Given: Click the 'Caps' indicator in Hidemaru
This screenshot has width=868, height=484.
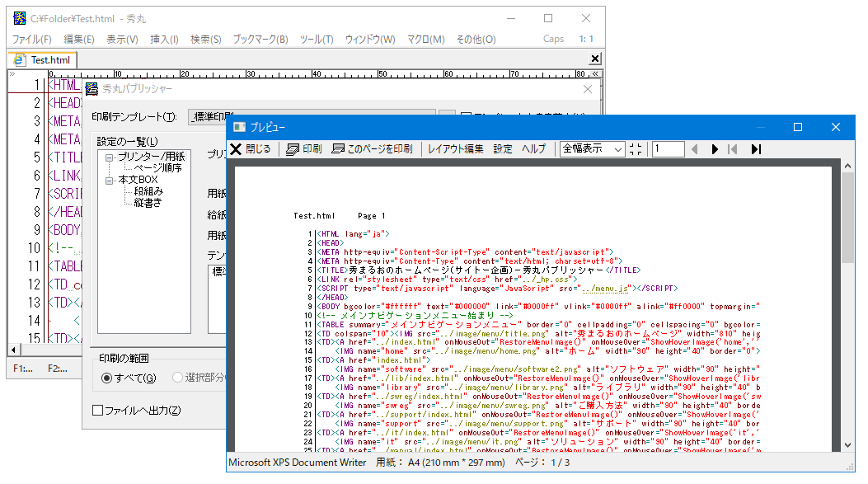Looking at the screenshot, I should click(553, 39).
